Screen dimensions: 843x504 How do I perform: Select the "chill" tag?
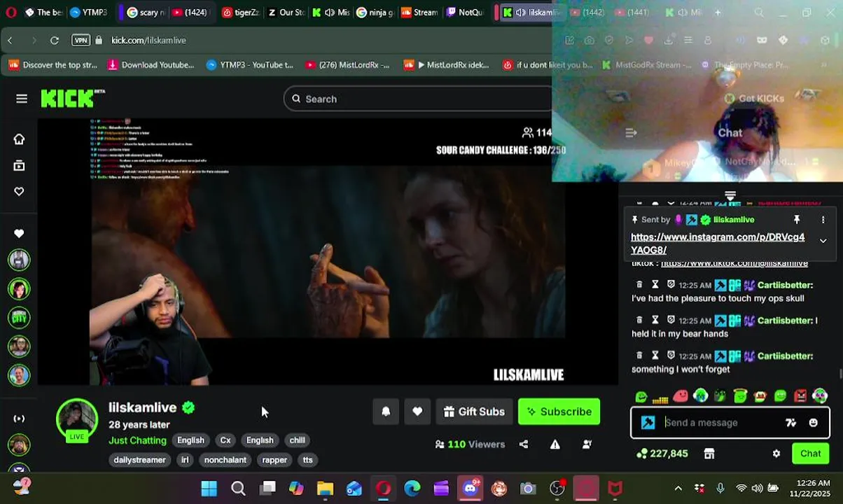click(297, 440)
